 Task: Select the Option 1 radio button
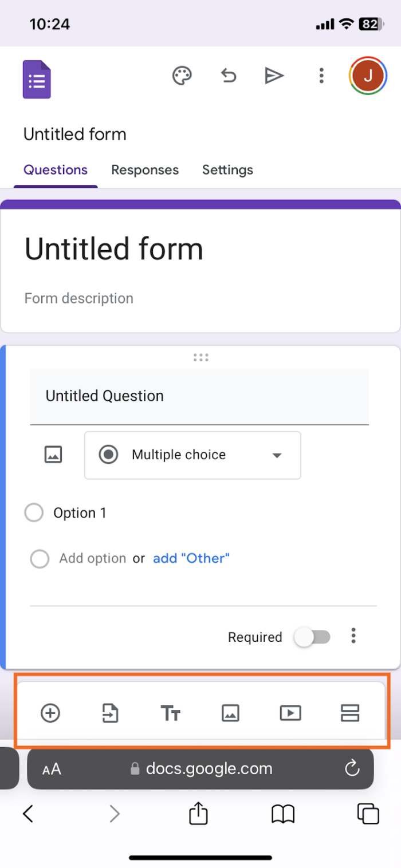(x=34, y=512)
